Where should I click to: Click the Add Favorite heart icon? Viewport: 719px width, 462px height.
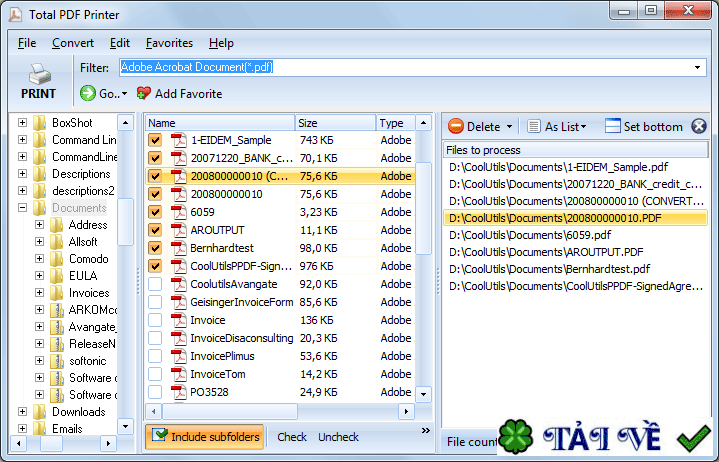tap(144, 93)
